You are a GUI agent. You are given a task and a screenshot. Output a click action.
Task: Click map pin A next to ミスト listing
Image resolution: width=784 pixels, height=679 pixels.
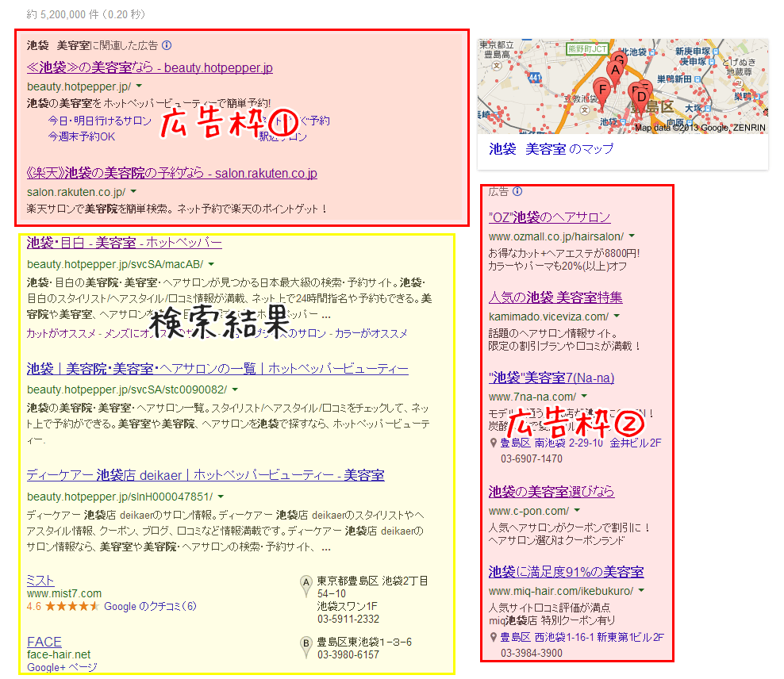pos(306,585)
